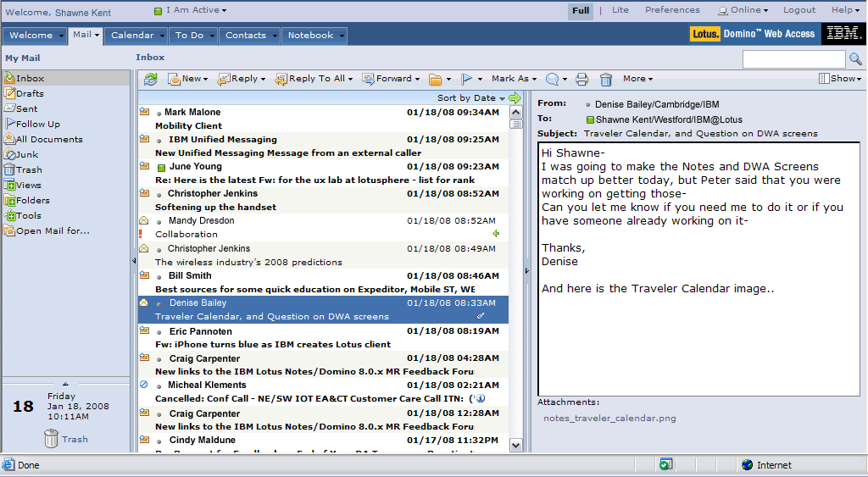The width and height of the screenshot is (868, 477).
Task: Switch to the To Do tab
Action: click(x=193, y=36)
